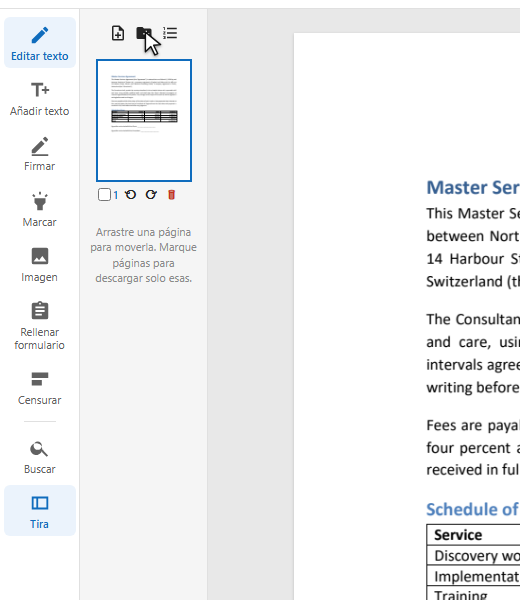This screenshot has height=600, width=520.
Task: Toggle the Tira page strip panel
Action: (x=40, y=511)
